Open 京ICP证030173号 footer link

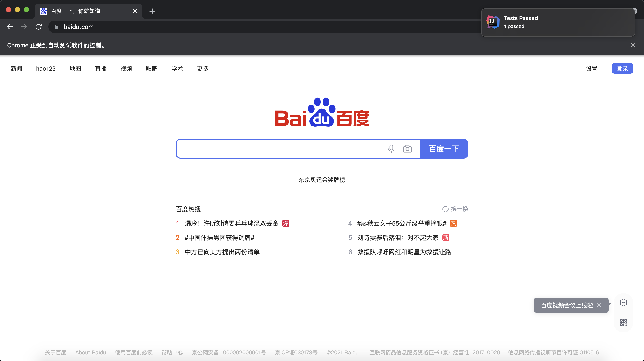pos(296,352)
